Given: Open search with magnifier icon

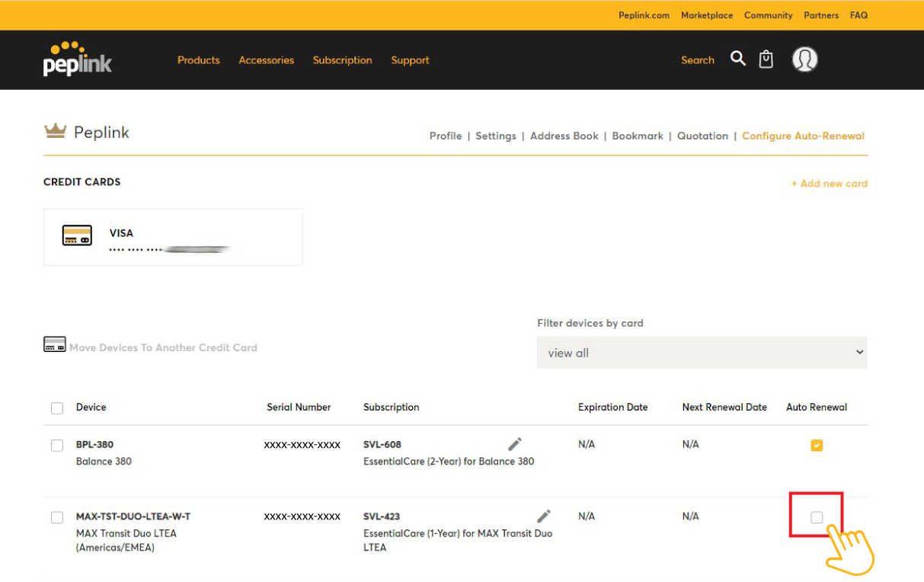Looking at the screenshot, I should pyautogui.click(x=738, y=59).
